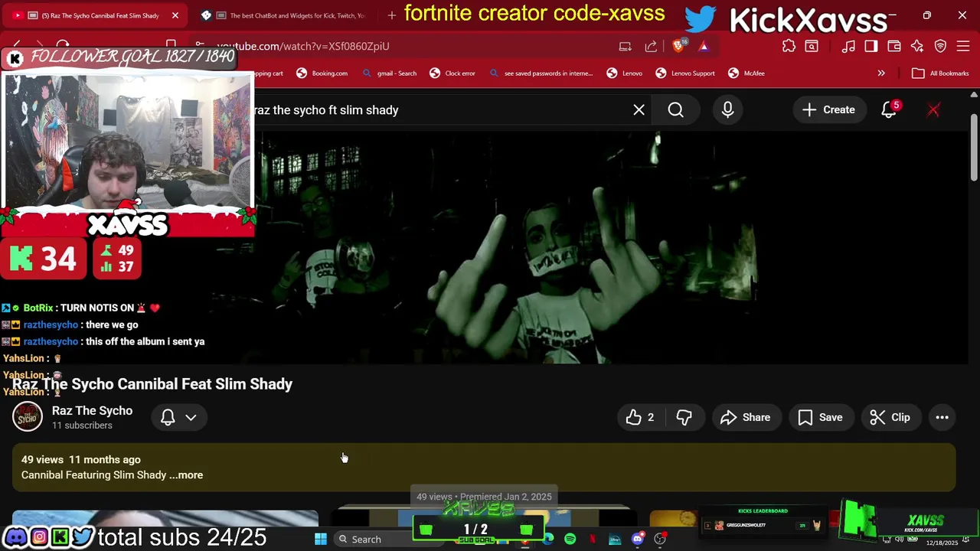Toggle channel notification bell for Raz The Sycho
Image resolution: width=980 pixels, height=551 pixels.
tap(168, 417)
